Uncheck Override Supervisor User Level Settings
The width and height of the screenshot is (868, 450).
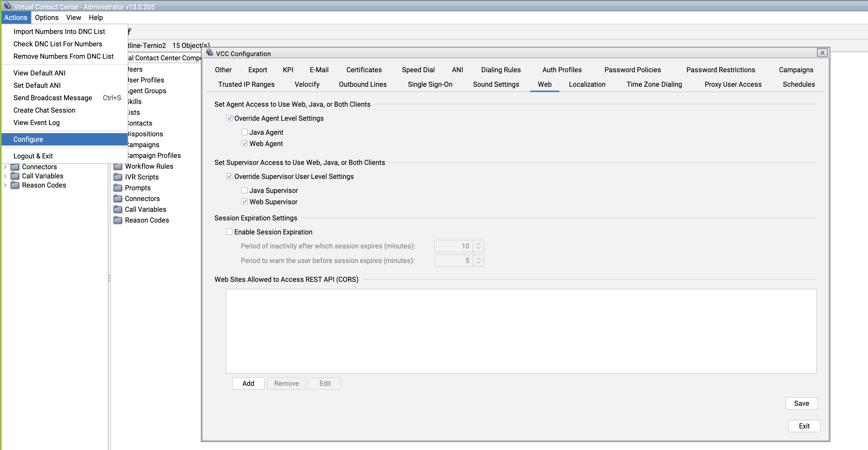(229, 176)
